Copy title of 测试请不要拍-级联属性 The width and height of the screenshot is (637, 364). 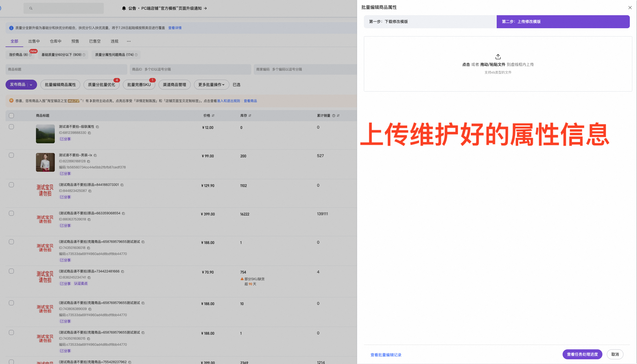tap(97, 127)
